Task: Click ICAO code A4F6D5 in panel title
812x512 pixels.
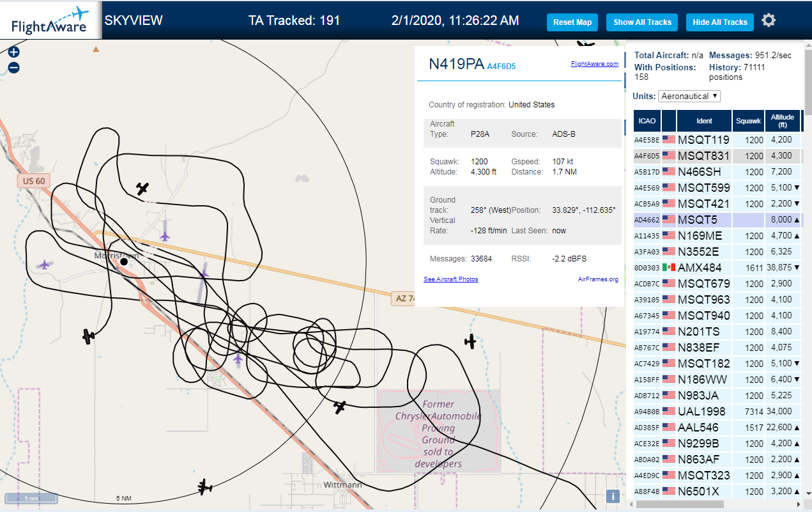Action: pyautogui.click(x=502, y=66)
